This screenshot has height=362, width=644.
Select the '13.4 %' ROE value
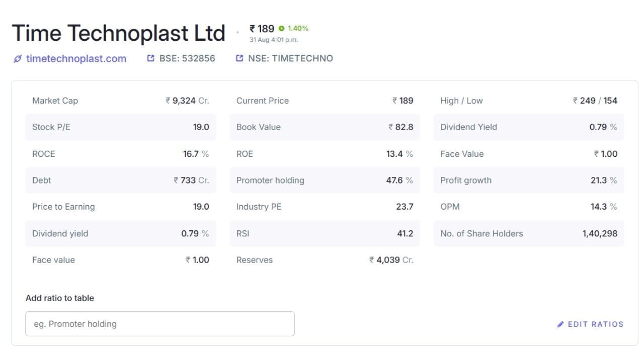tap(399, 154)
